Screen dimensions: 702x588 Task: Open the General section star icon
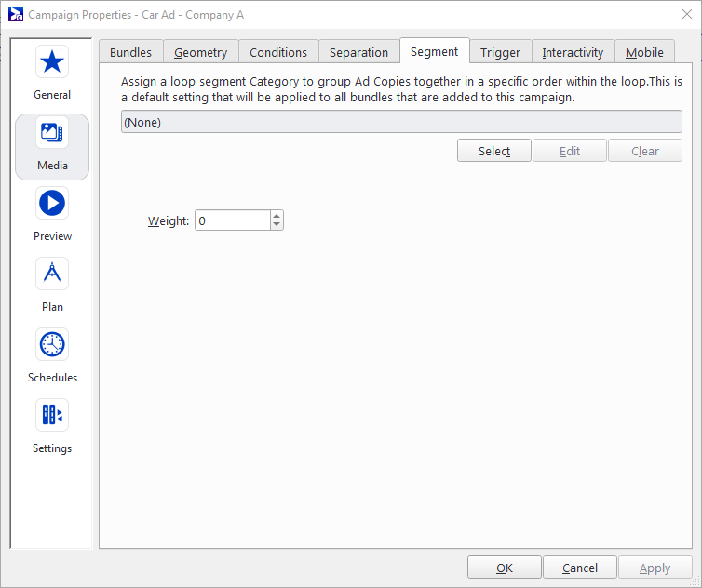(52, 62)
